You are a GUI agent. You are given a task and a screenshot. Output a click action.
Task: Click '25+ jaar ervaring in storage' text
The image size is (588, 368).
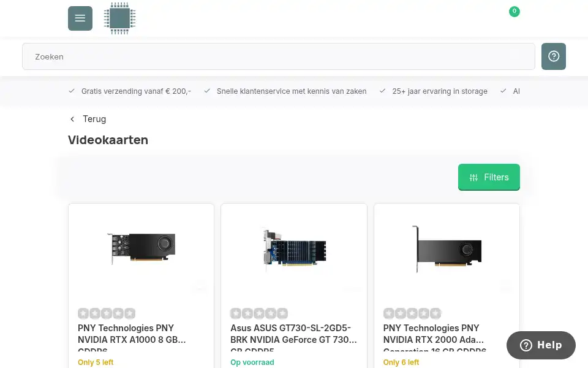tap(440, 91)
